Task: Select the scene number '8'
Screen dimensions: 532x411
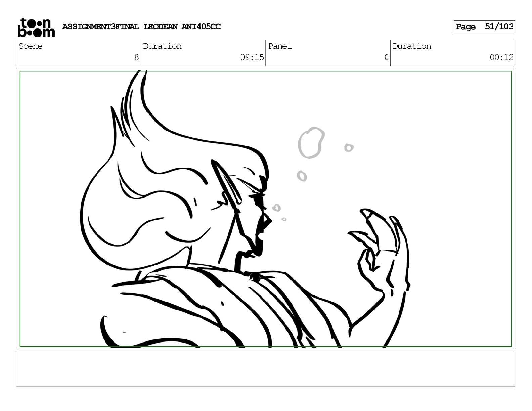Action: 136,57
